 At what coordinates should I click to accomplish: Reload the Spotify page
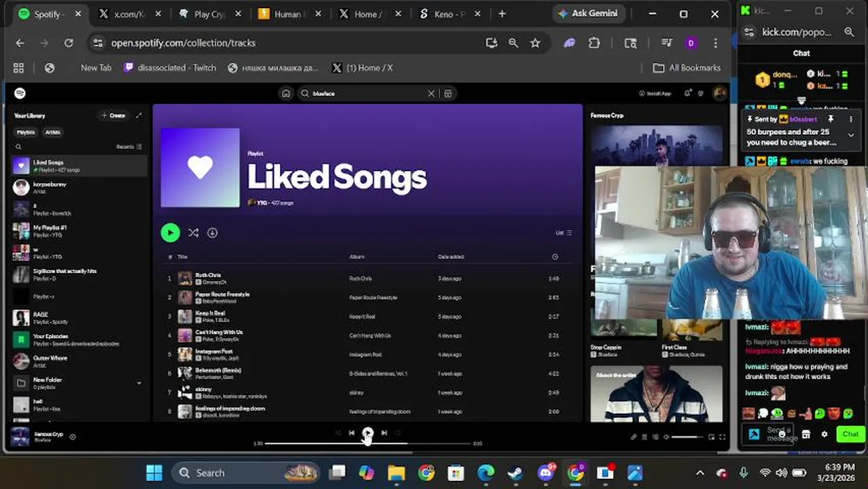click(x=69, y=43)
